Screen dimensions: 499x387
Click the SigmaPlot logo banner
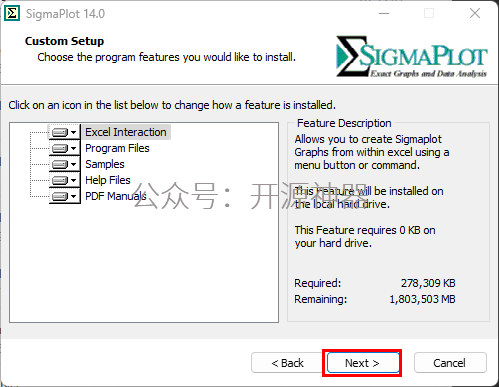[x=412, y=56]
